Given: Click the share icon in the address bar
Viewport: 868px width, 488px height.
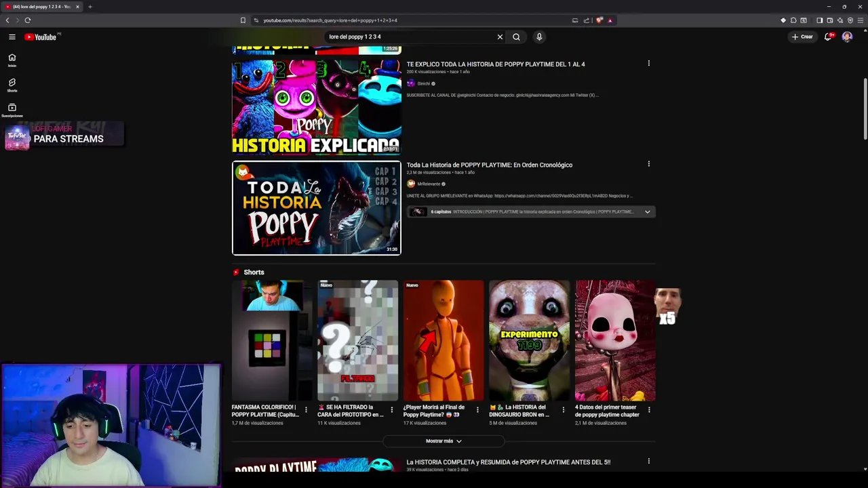Looking at the screenshot, I should [x=587, y=20].
